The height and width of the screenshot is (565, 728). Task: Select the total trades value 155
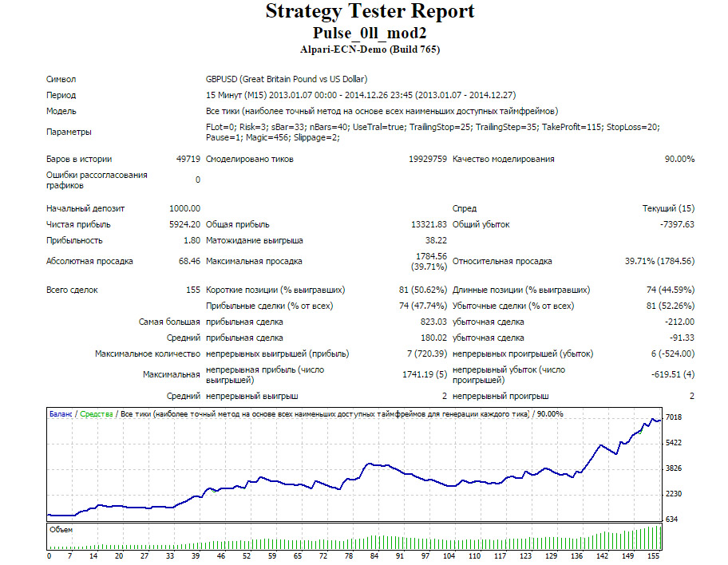tap(193, 290)
